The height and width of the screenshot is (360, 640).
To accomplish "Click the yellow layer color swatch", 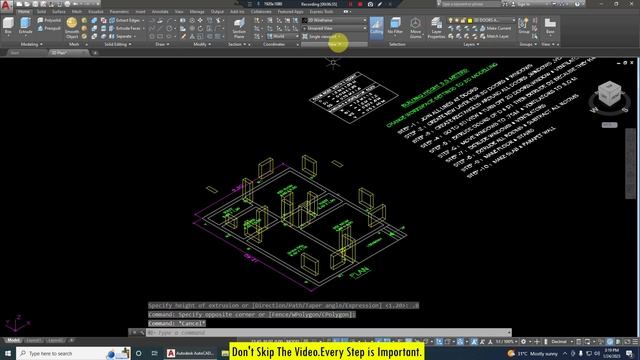I will coord(470,20).
